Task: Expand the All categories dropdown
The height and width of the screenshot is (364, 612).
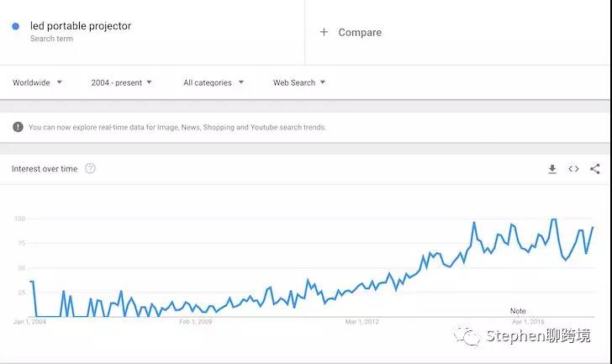Action: (x=214, y=82)
